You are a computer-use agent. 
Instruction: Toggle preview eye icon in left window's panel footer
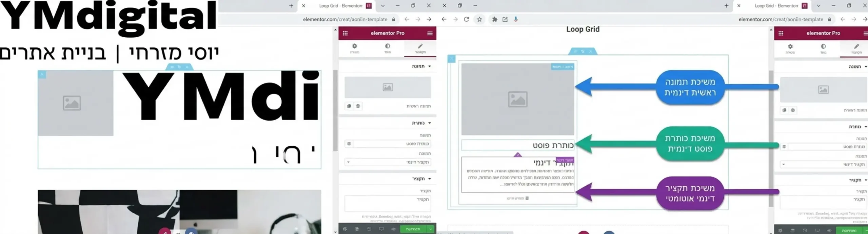[x=393, y=229]
